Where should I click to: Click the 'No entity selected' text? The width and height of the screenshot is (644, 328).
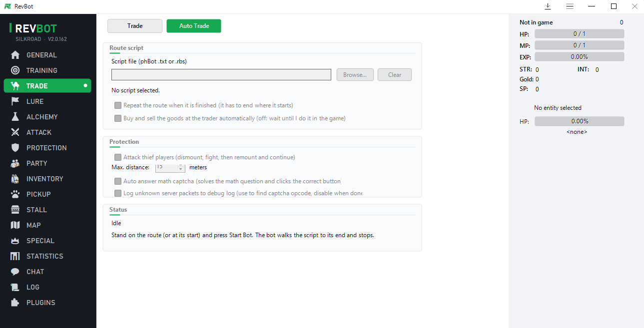click(558, 108)
